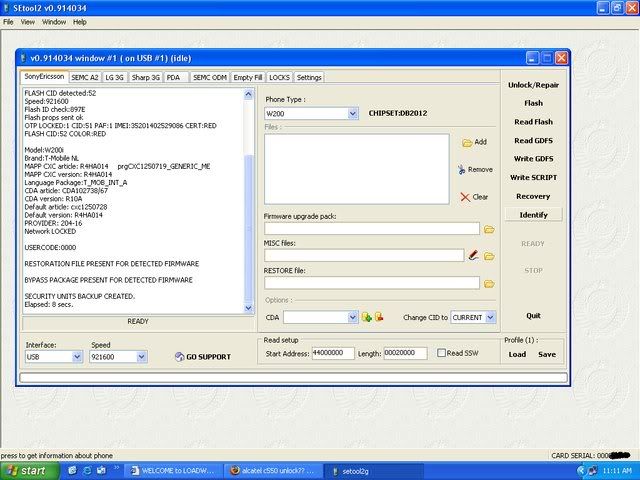Open the Phone Type W200 dropdown
The image size is (640, 480).
point(353,113)
